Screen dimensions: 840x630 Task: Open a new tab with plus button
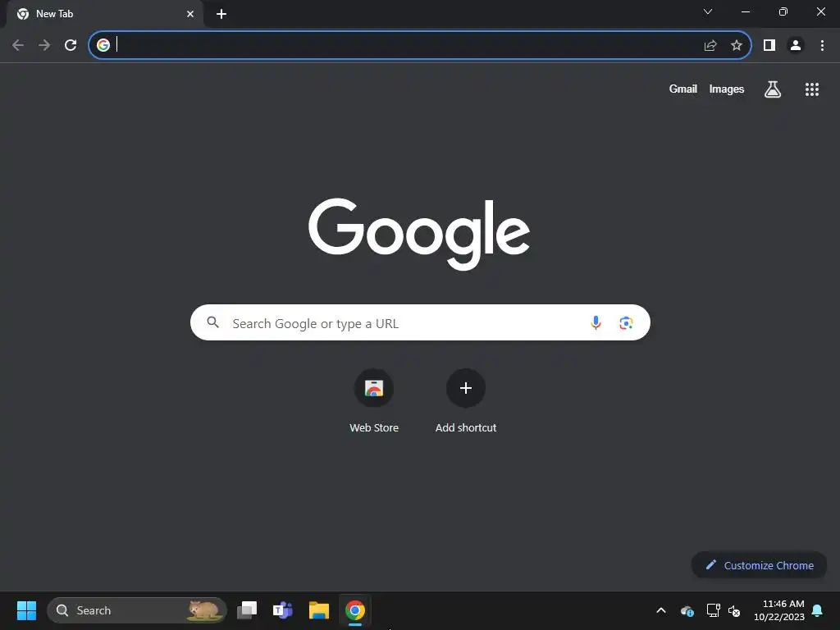tap(221, 14)
